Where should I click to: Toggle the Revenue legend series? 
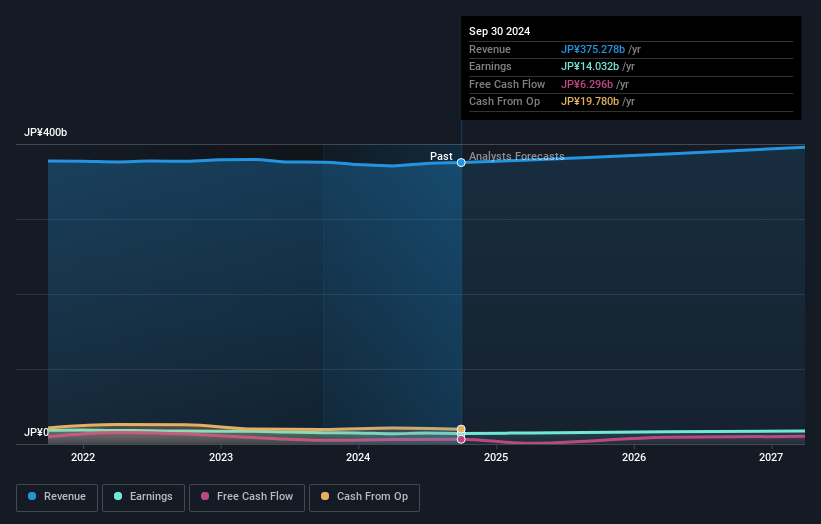click(57, 497)
